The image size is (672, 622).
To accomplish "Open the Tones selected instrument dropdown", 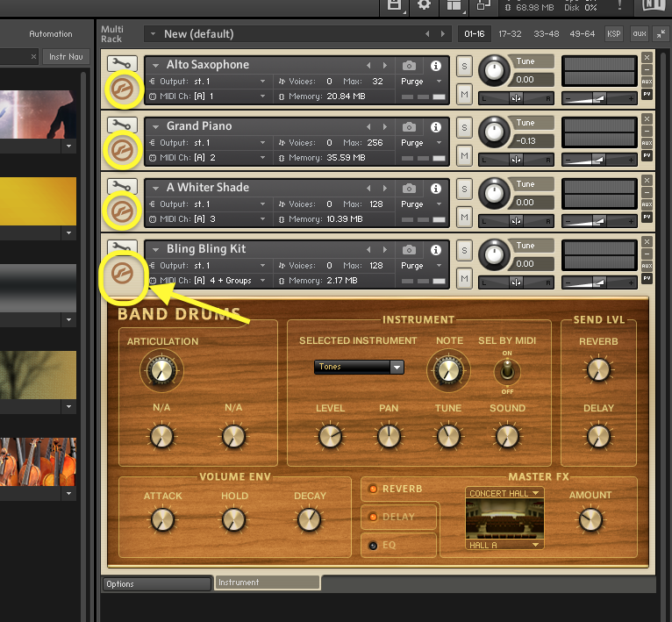I will click(359, 367).
